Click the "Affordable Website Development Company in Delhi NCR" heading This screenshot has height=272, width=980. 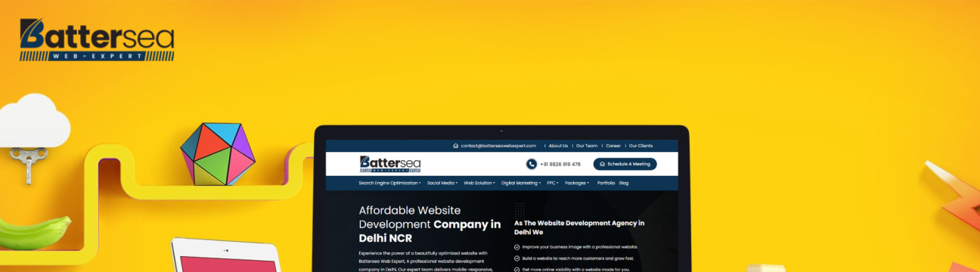(430, 224)
